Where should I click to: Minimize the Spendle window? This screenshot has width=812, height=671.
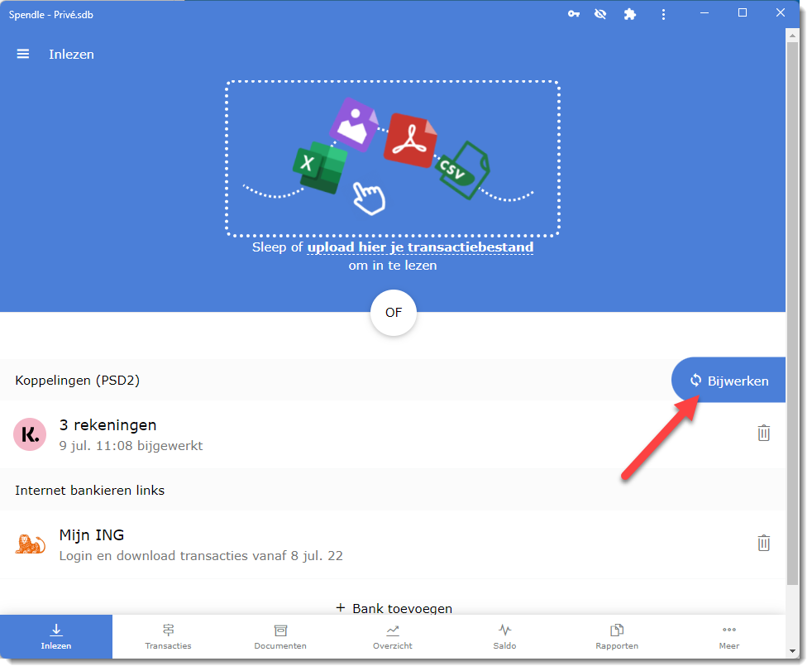[x=705, y=13]
